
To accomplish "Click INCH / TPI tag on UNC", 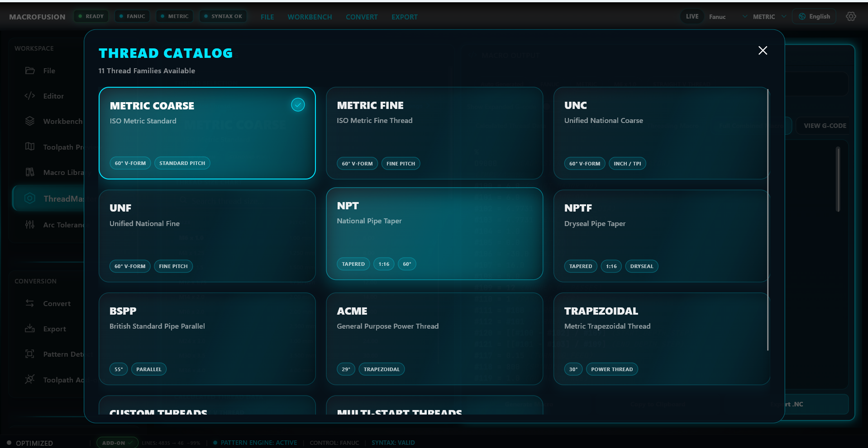I will click(x=627, y=164).
